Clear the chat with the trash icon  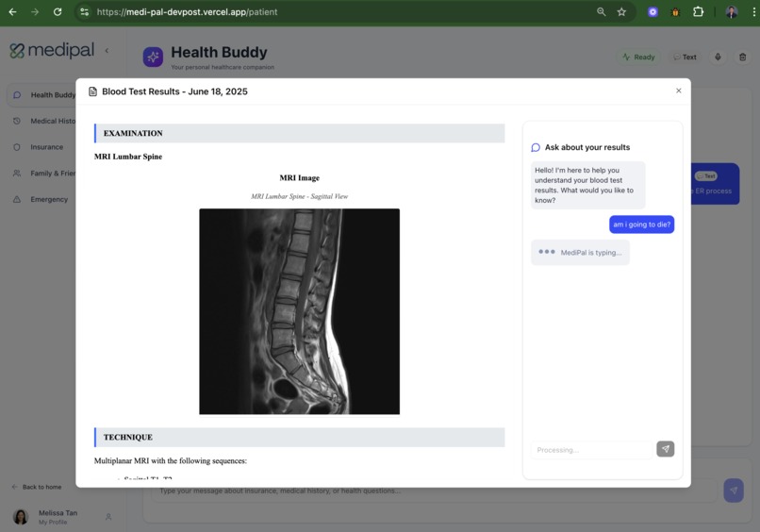[742, 58]
